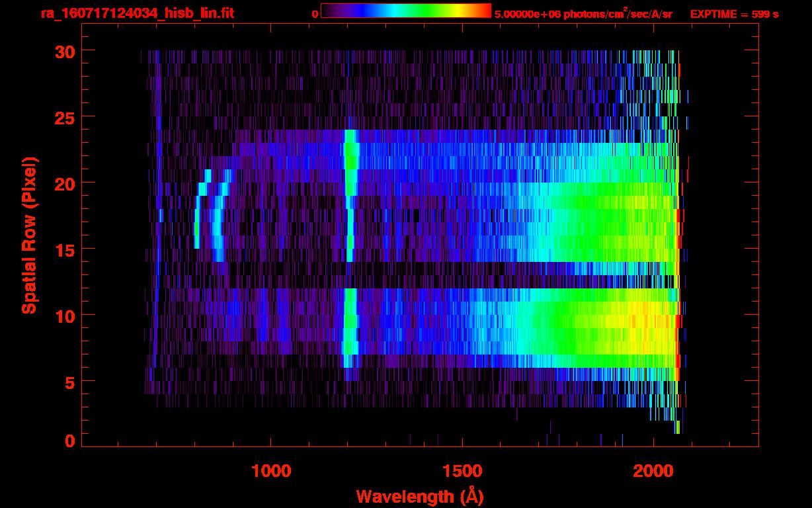This screenshot has width=812, height=508.
Task: Click the 5 spatial row tick label
Action: tap(70, 382)
